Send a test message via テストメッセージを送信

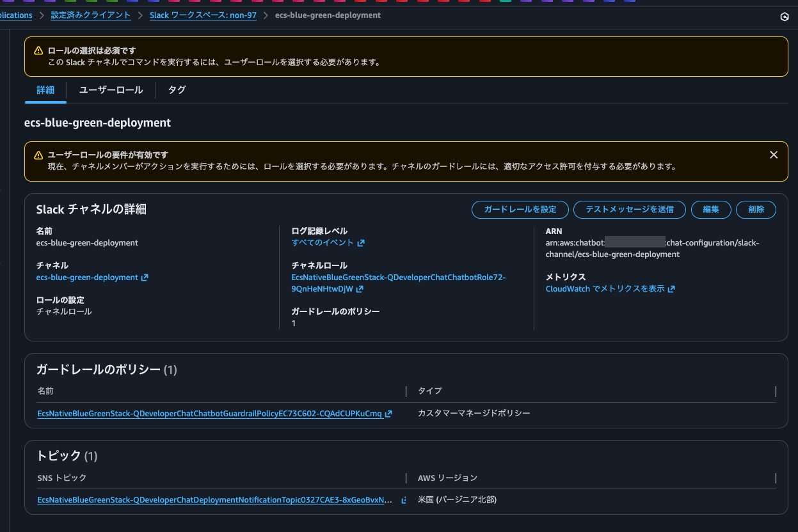click(x=629, y=210)
